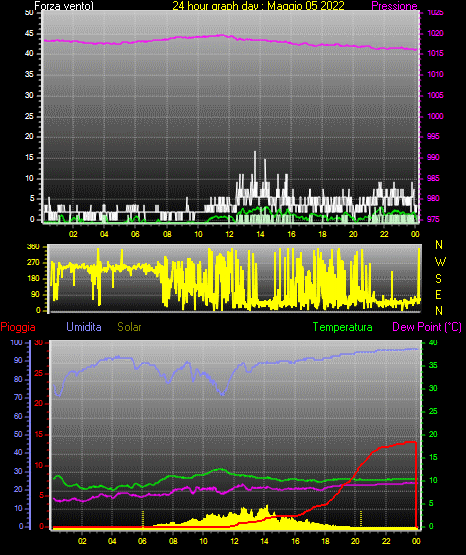Viewport: 466px width, 555px height.
Task: Select the blue 'Umidita' legend label
Action: click(x=84, y=327)
